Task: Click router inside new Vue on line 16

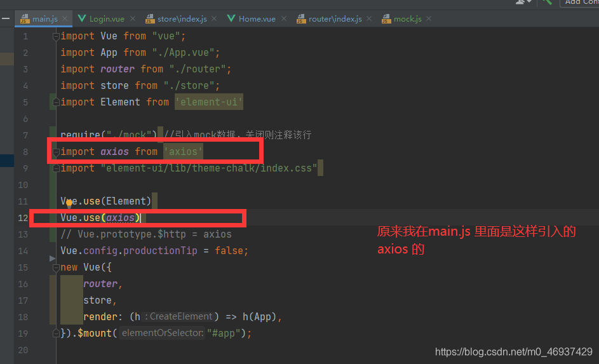Action: 100,284
